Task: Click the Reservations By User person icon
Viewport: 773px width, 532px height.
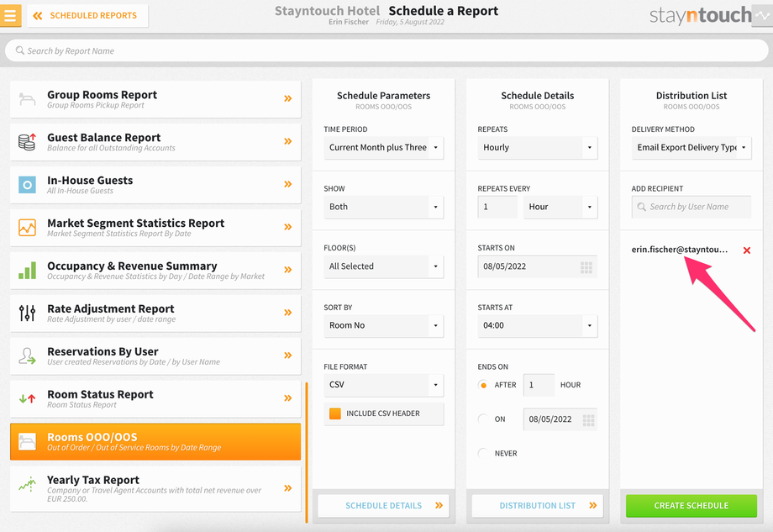Action: (x=27, y=356)
